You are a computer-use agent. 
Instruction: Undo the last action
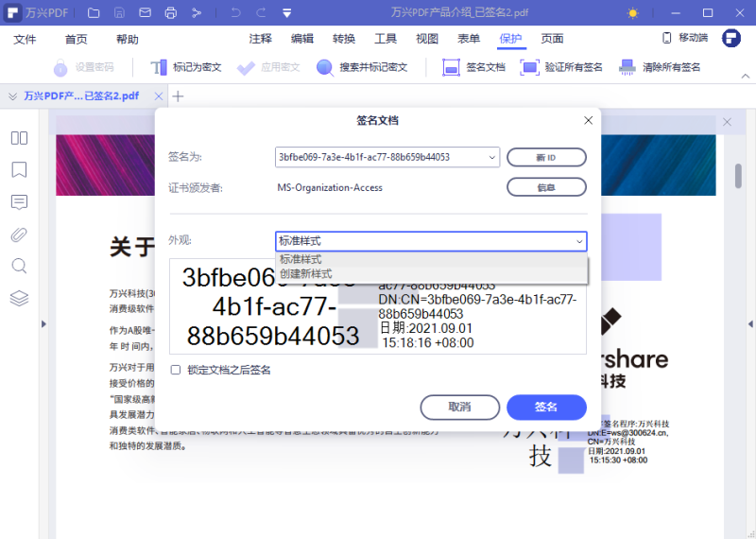pos(235,13)
